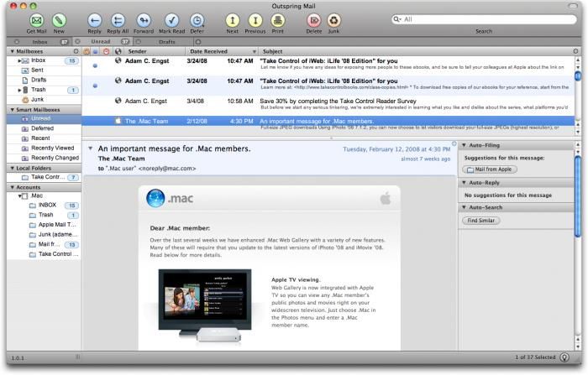588x375 pixels.
Task: Click the search field
Action: click(484, 19)
